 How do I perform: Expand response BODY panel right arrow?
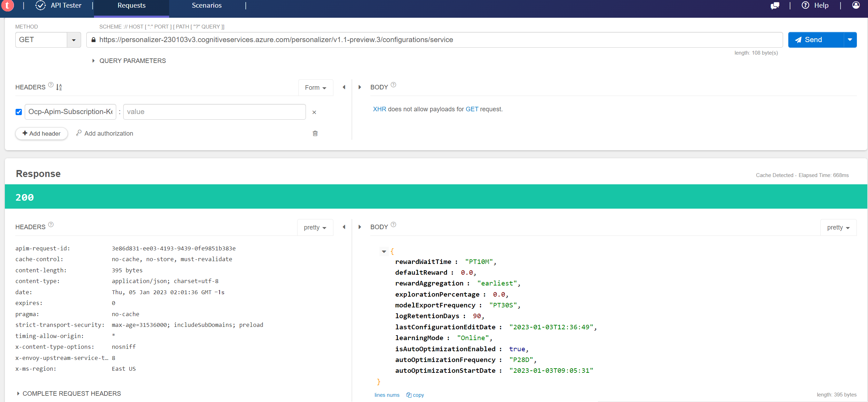(x=360, y=227)
